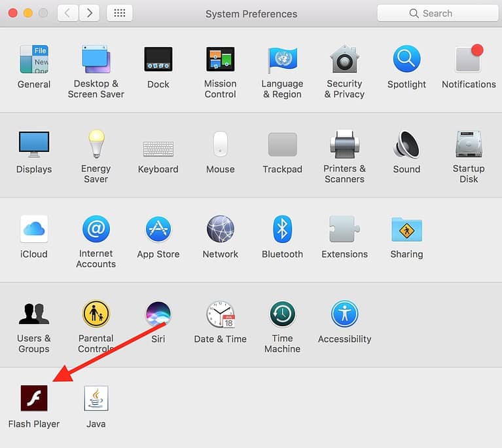Open Date & Time settings
This screenshot has width=502, height=448.
coord(220,314)
